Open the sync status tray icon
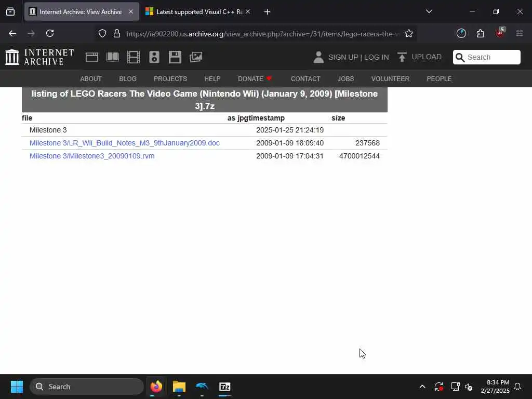The width and height of the screenshot is (532, 399). point(438,387)
